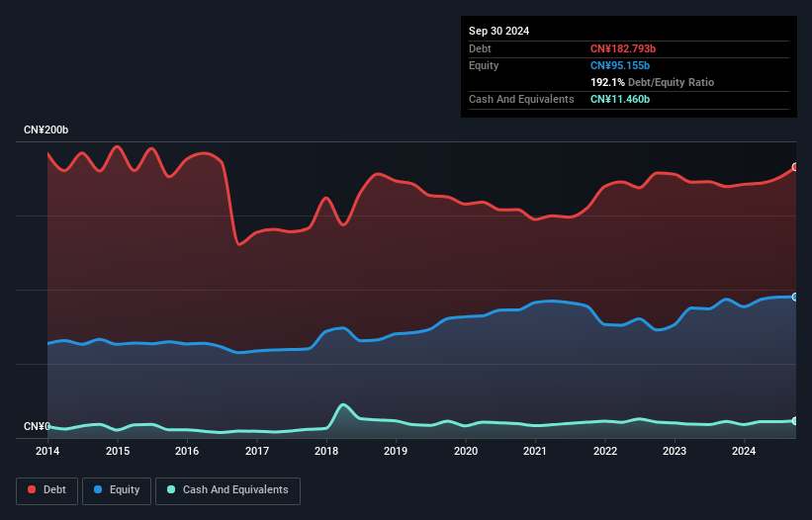Click the 2018 cash spike peak
The image size is (812, 520).
[x=343, y=404]
